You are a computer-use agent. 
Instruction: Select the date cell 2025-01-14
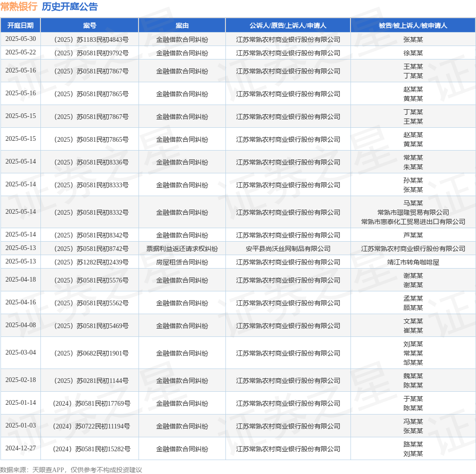[20, 403]
